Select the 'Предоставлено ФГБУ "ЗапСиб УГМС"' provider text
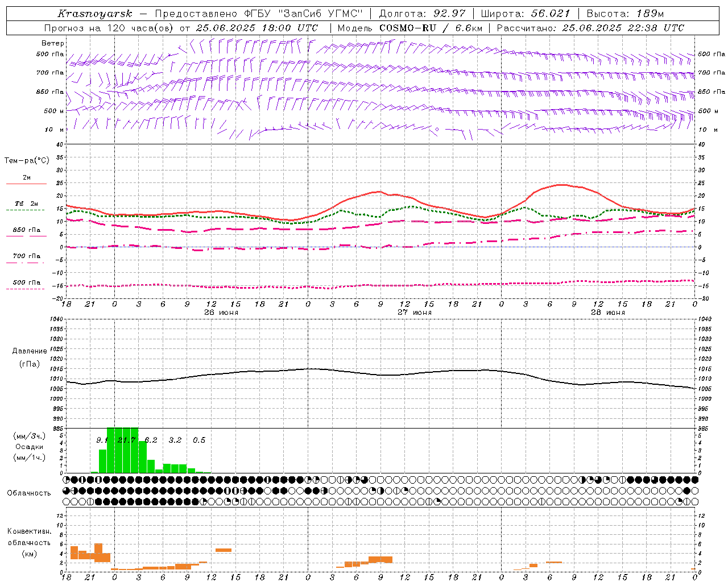728x582 pixels. pos(258,14)
